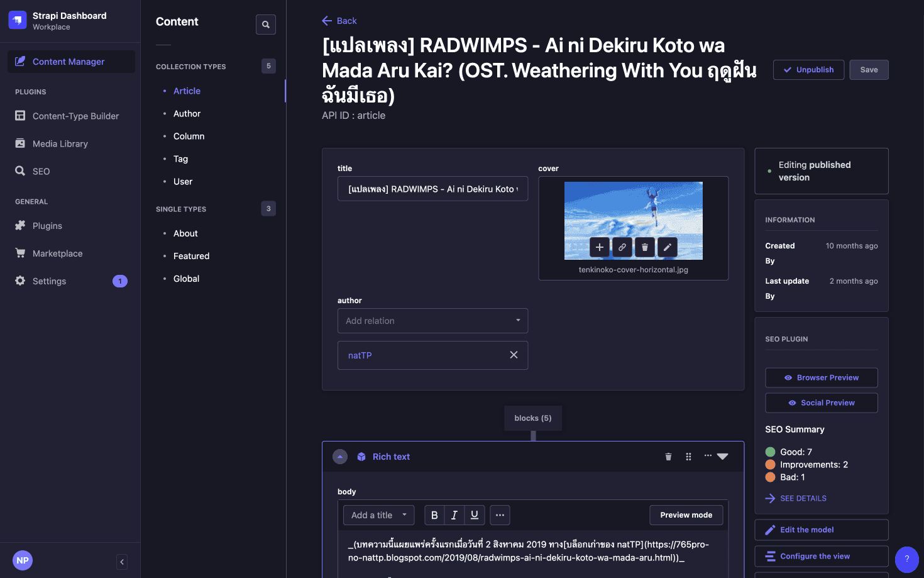The height and width of the screenshot is (578, 924).
Task: Toggle underline formatting
Action: pyautogui.click(x=475, y=515)
